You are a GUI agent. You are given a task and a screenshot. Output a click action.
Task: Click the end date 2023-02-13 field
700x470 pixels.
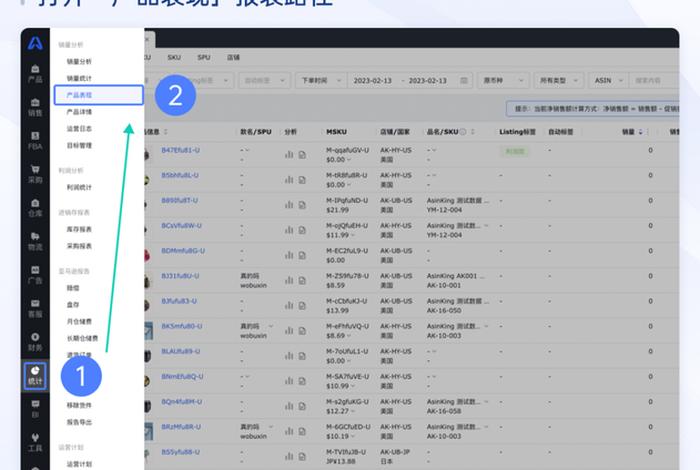click(428, 80)
